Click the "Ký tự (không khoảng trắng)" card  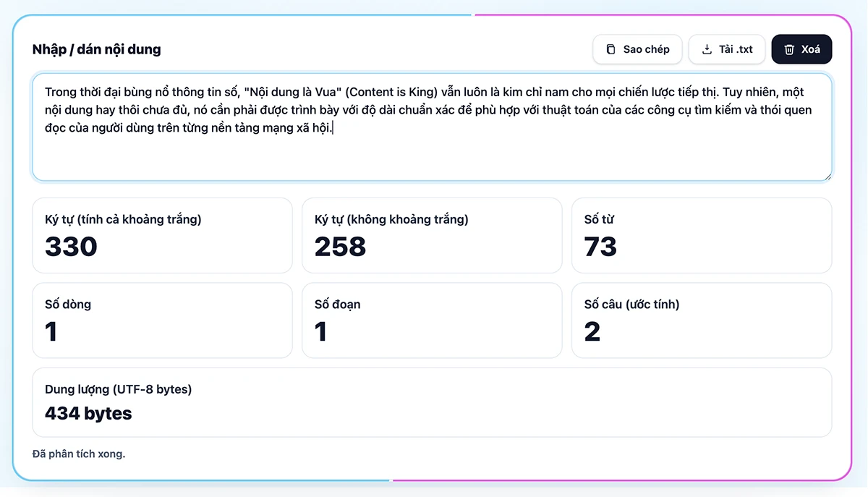pyautogui.click(x=432, y=235)
